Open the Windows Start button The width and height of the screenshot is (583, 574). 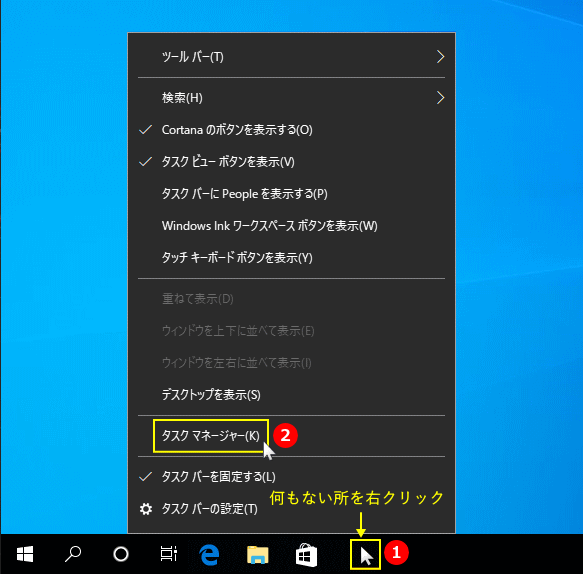(25, 554)
